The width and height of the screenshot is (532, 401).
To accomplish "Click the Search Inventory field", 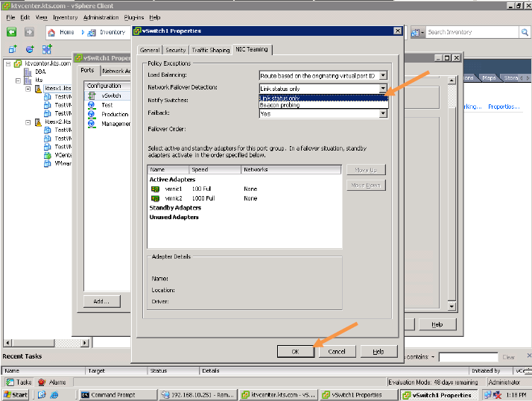I will 472,32.
